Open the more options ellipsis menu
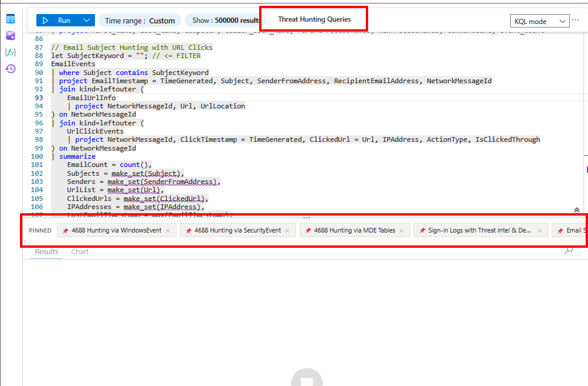This screenshot has height=386, width=588. click(x=576, y=20)
